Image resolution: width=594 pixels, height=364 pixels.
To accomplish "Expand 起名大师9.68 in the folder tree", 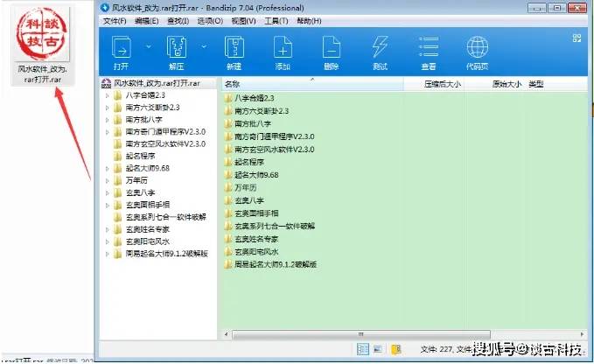I will point(108,168).
